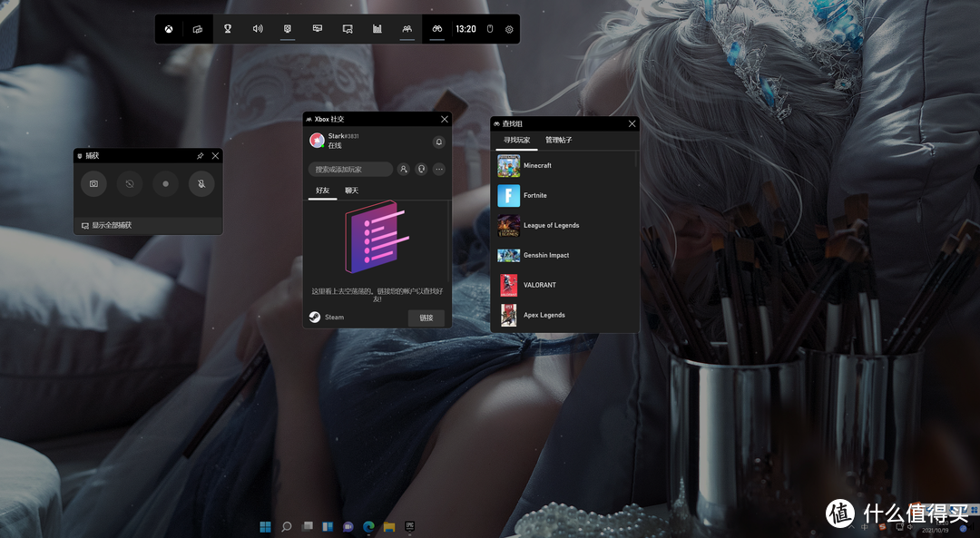The height and width of the screenshot is (538, 980).
Task: Open Game Bar settings via gear icon
Action: [508, 29]
